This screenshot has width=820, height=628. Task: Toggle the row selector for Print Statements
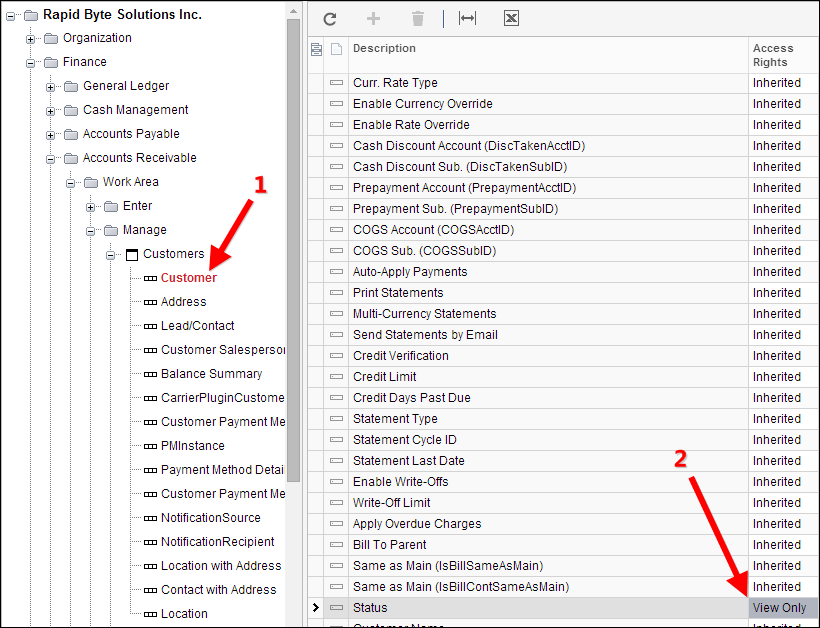pyautogui.click(x=336, y=292)
